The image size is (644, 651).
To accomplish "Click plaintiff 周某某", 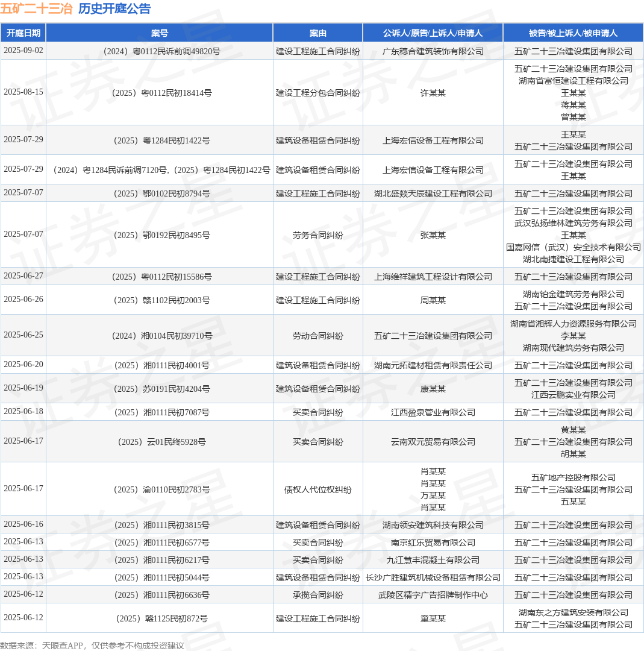I will pyautogui.click(x=433, y=301).
